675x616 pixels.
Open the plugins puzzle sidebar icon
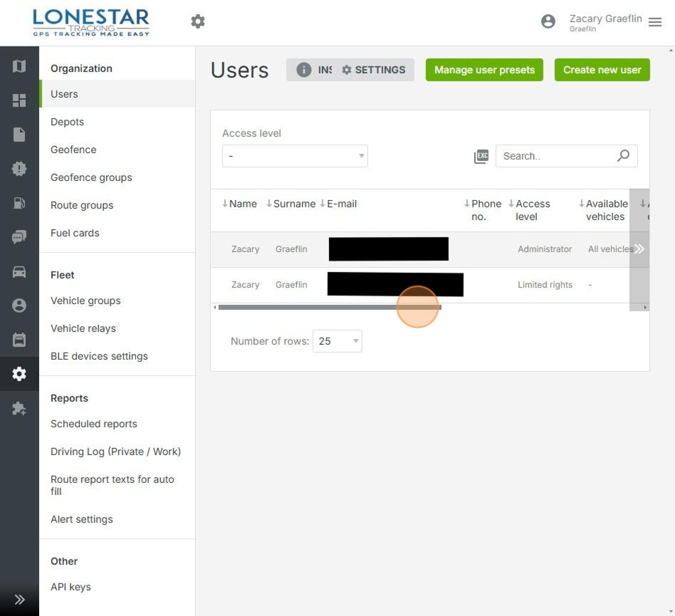coord(19,408)
